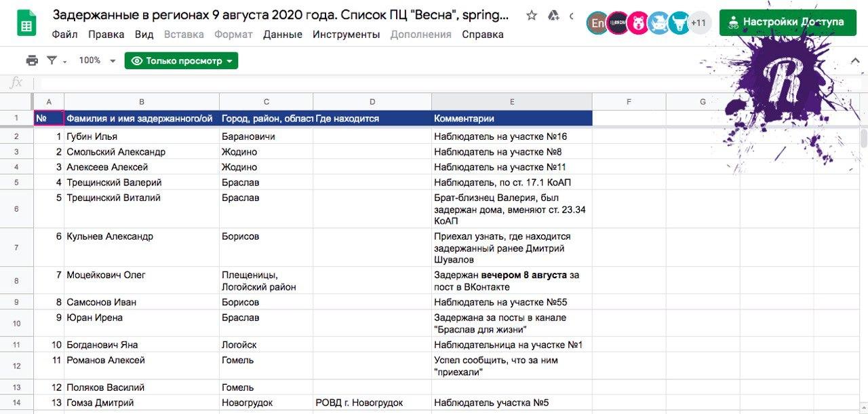Click the dark 'ВЕСНА' collaborator avatar
This screenshot has height=414, width=868.
618,23
